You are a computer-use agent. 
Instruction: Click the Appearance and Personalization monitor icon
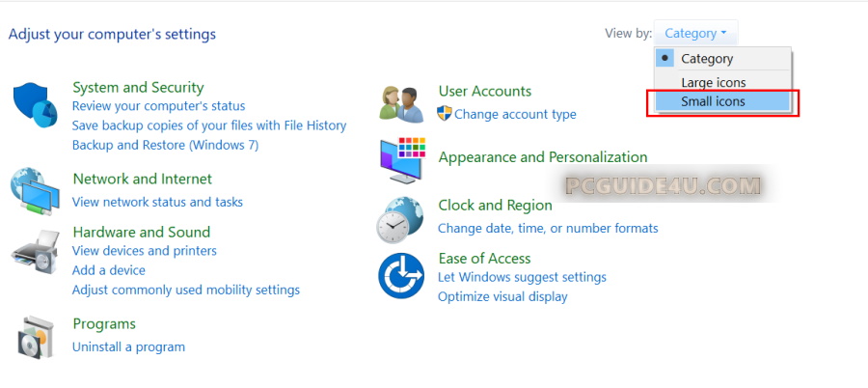401,160
